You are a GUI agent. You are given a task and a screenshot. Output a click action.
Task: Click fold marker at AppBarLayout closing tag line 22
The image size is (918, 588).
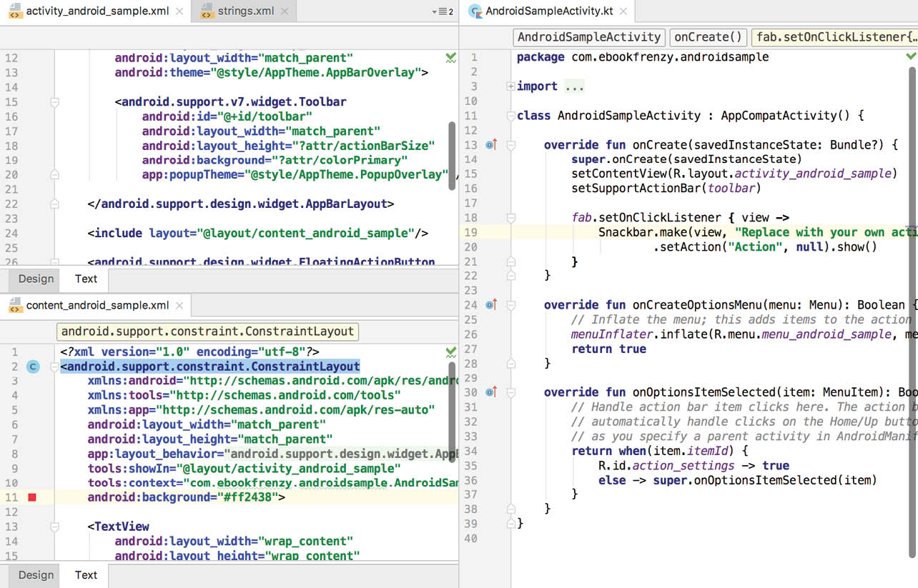click(54, 204)
